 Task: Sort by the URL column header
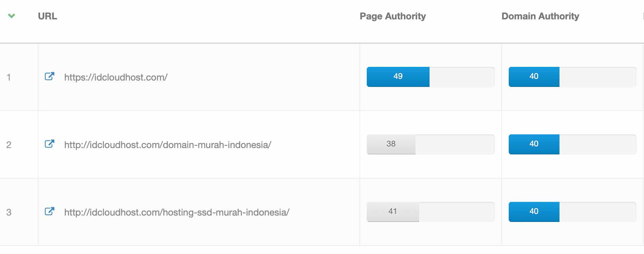[47, 16]
